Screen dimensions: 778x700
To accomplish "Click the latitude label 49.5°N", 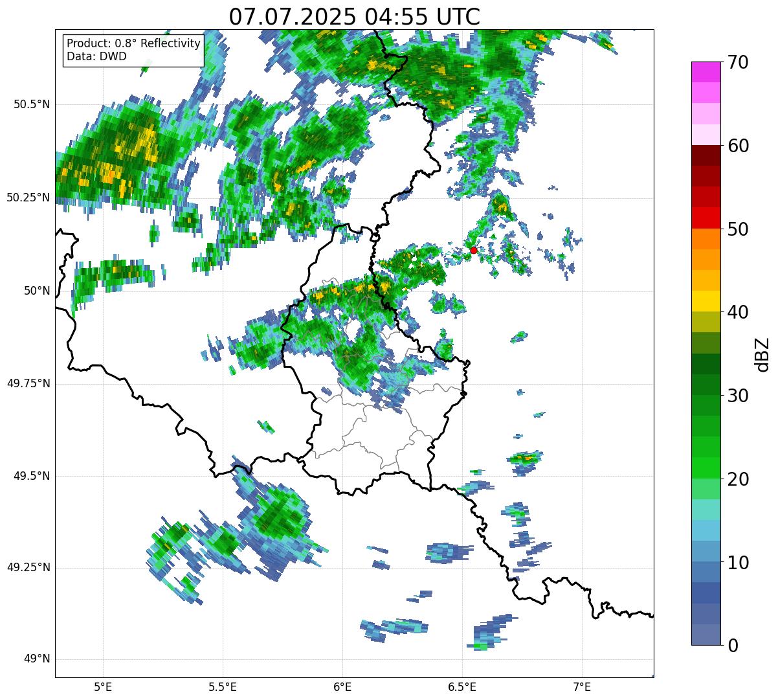I will [32, 476].
